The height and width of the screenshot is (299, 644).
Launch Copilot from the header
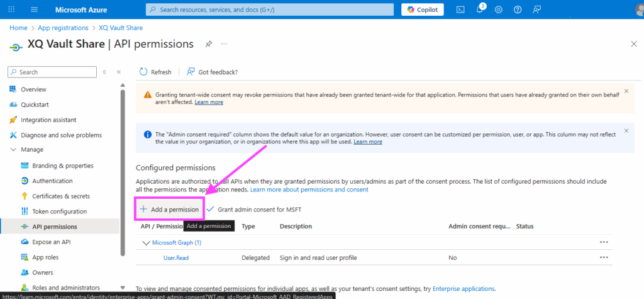coord(423,9)
